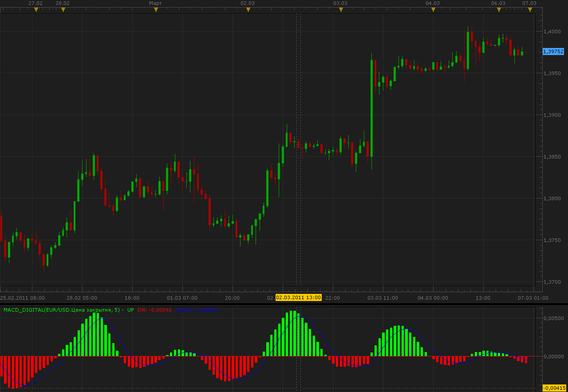Image resolution: width=568 pixels, height=392 pixels.
Task: Click the 04.03 00:00 time axis label
Action: click(433, 298)
